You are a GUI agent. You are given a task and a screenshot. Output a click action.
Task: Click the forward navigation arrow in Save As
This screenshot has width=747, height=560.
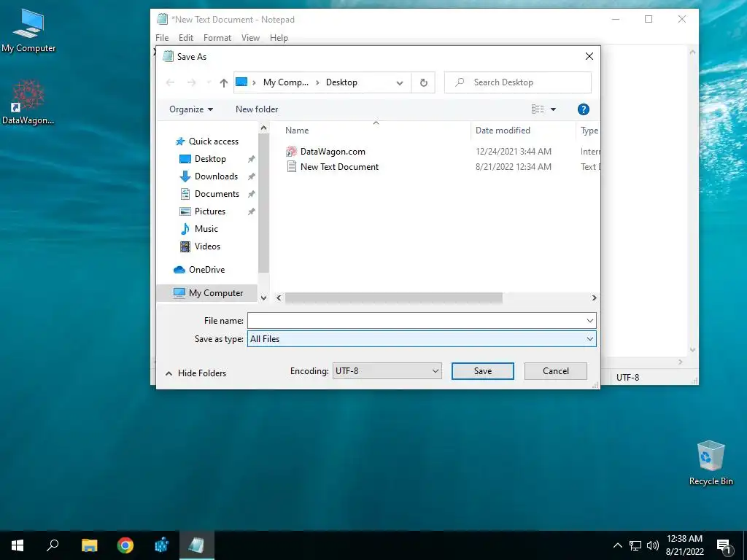pyautogui.click(x=192, y=82)
